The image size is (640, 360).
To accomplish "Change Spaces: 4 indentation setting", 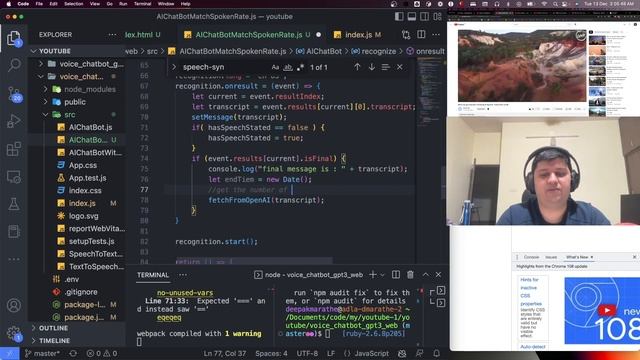I will [271, 353].
